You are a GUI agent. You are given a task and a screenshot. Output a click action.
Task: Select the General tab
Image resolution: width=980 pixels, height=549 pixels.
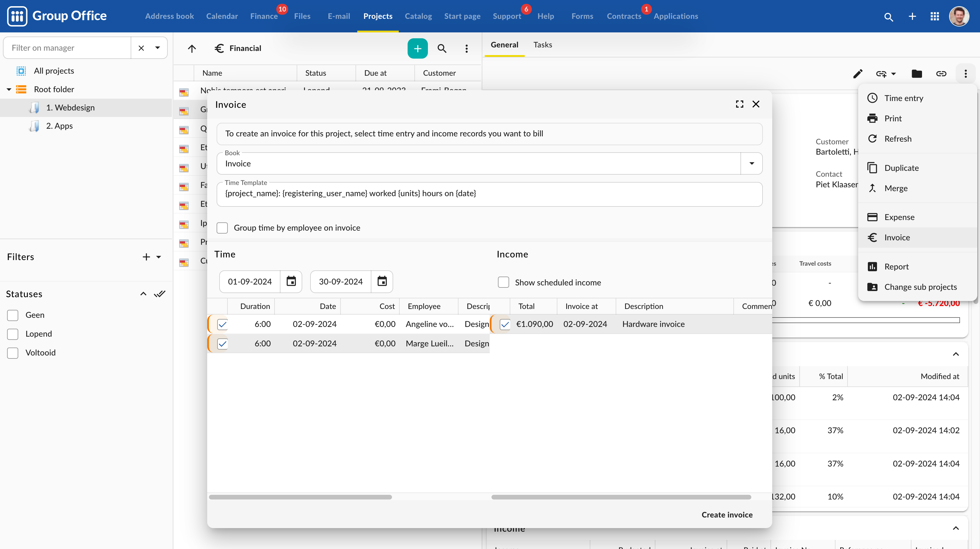point(505,44)
